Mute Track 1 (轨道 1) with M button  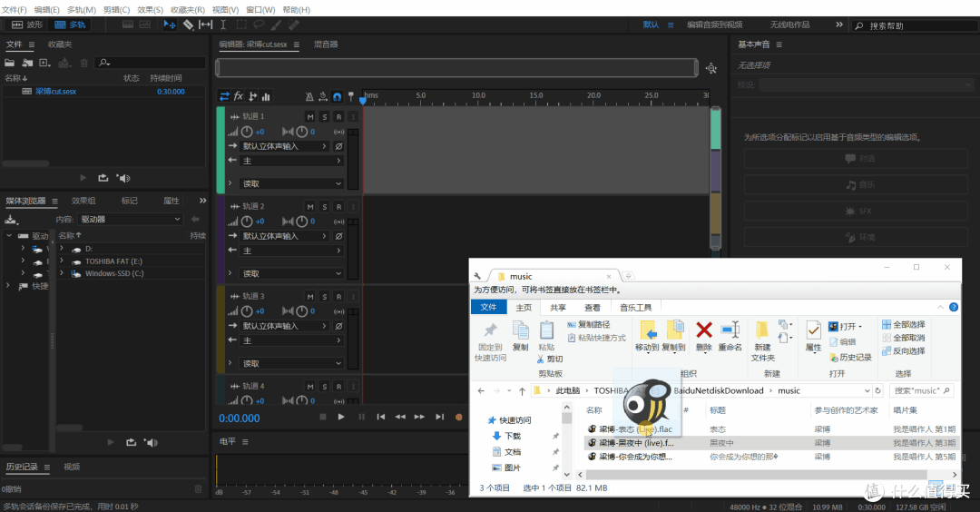coord(310,117)
